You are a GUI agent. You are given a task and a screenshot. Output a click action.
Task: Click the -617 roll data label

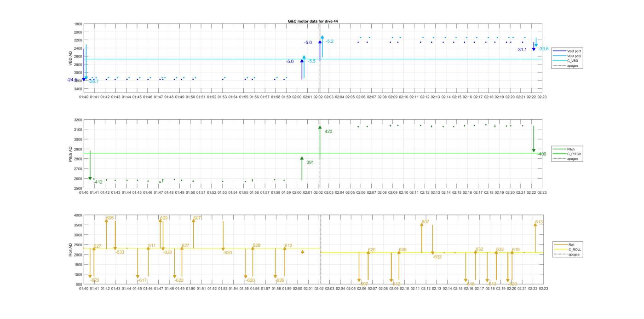click(142, 280)
